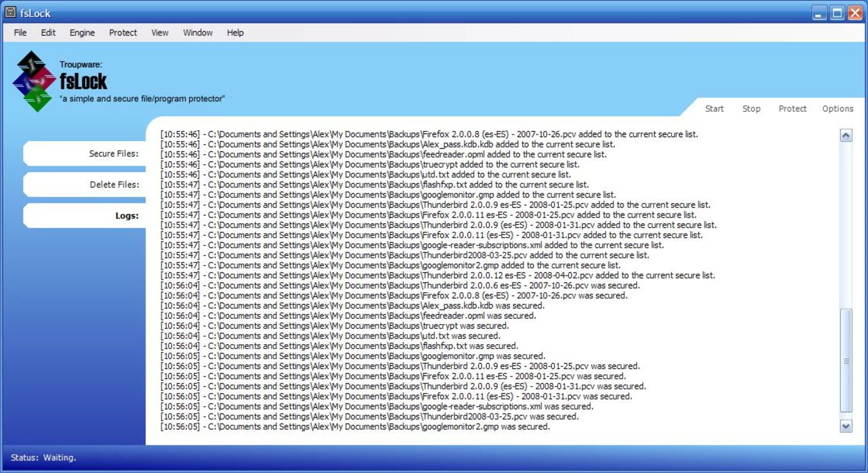This screenshot has width=868, height=473.
Task: Switch to the Delete Files tab
Action: click(84, 184)
